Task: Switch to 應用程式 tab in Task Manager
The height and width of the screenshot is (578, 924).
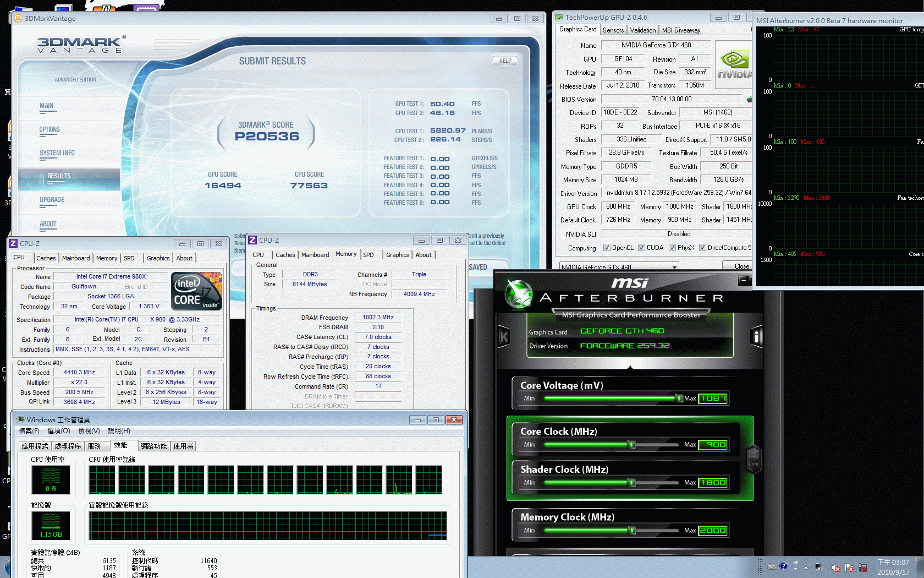Action: point(35,446)
